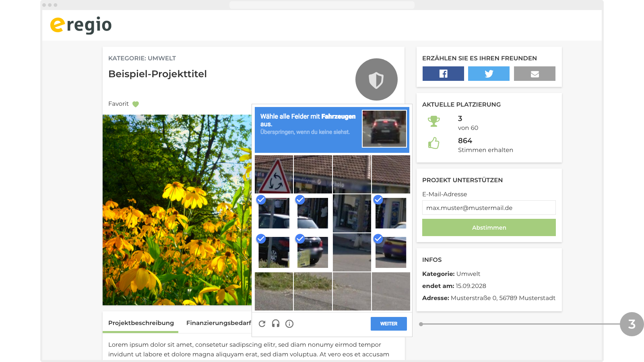Deselect the checked purple car tile
The image size is (644, 362).
pyautogui.click(x=391, y=253)
